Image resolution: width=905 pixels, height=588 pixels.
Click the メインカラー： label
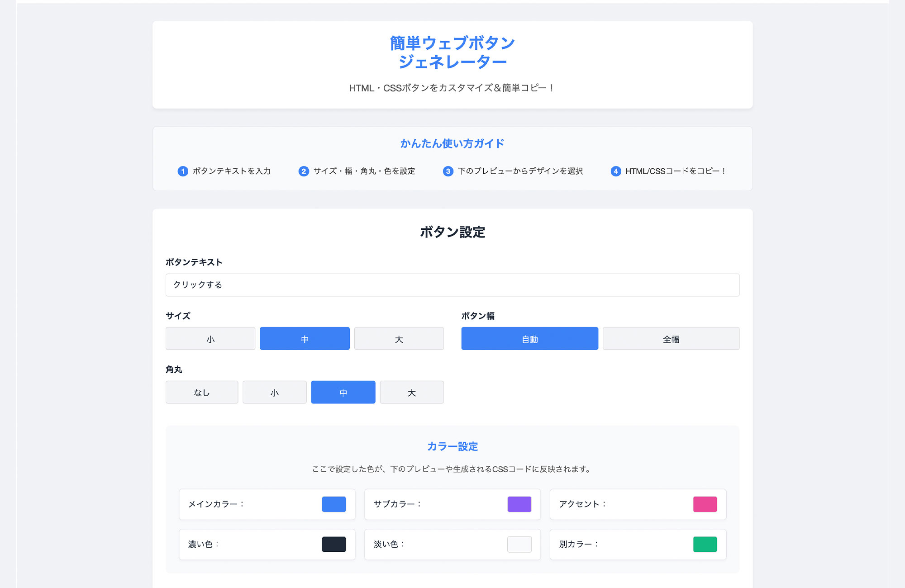[216, 504]
